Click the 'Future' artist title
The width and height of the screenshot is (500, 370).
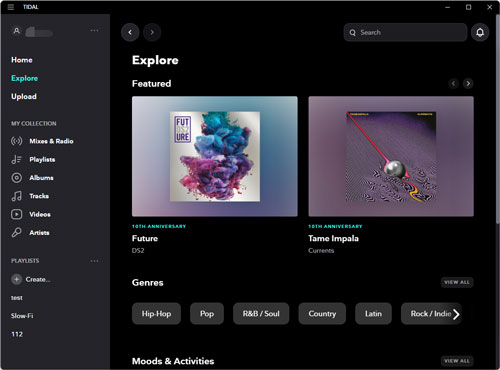pyautogui.click(x=145, y=238)
